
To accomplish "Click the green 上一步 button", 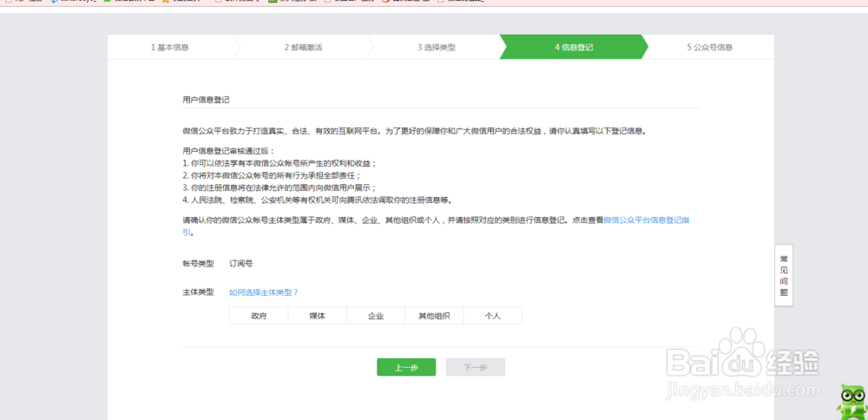I will [406, 367].
